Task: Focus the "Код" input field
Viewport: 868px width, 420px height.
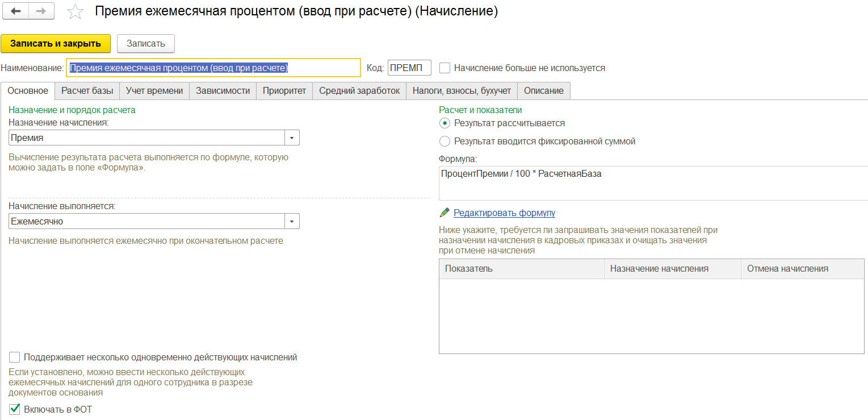Action: 409,68
